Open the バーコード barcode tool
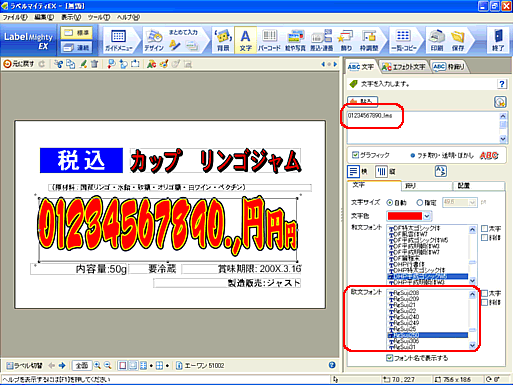 [x=269, y=40]
